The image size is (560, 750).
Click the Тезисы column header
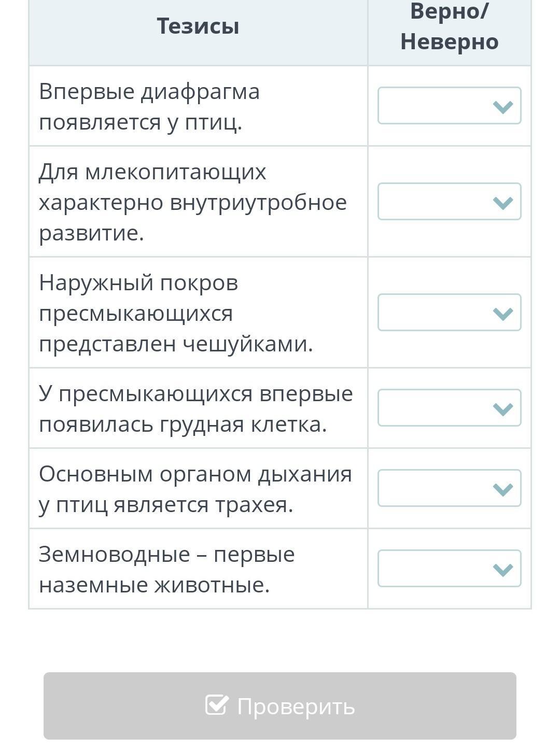[x=198, y=26]
